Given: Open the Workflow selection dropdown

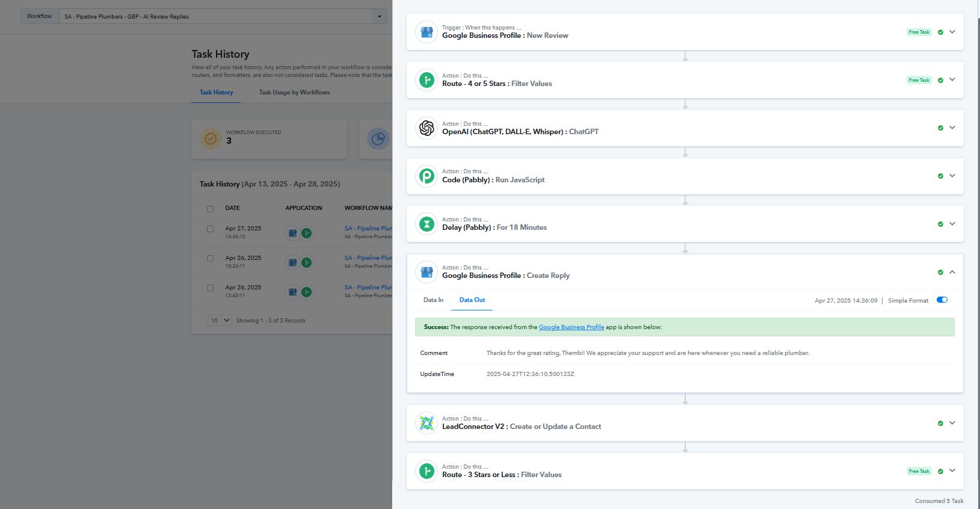Looking at the screenshot, I should coord(379,16).
